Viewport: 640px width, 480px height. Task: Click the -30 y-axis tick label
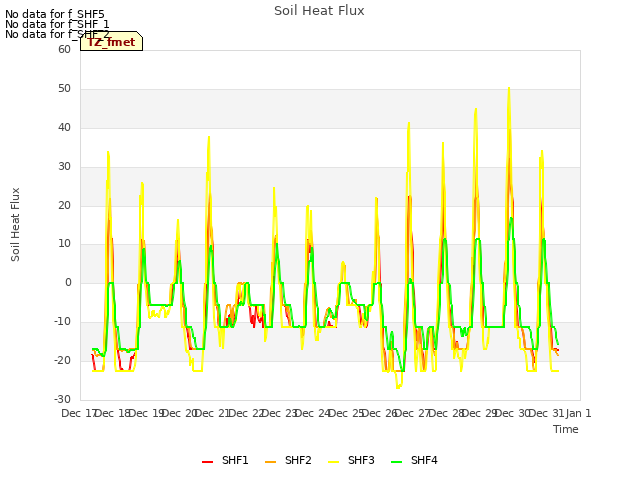click(x=62, y=399)
